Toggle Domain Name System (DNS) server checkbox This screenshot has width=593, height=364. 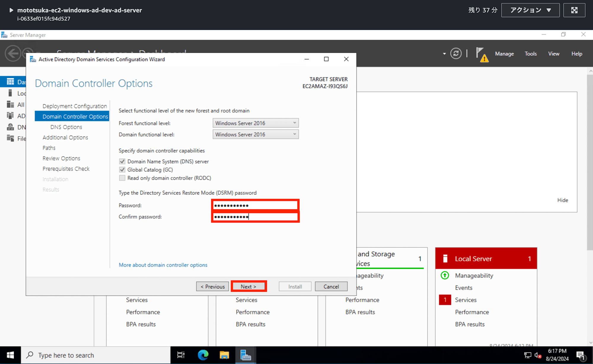point(122,161)
